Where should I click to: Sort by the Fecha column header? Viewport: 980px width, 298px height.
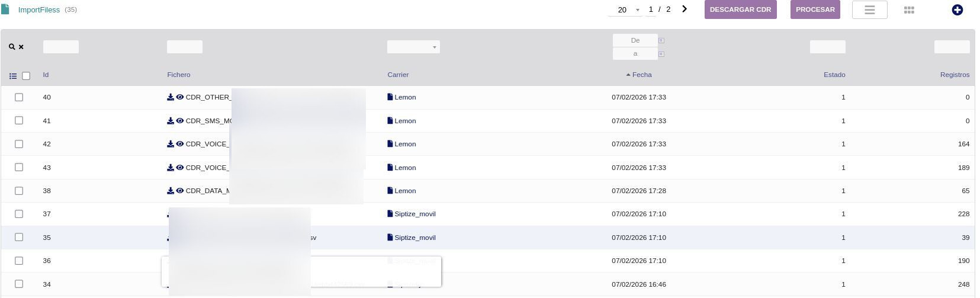[641, 75]
